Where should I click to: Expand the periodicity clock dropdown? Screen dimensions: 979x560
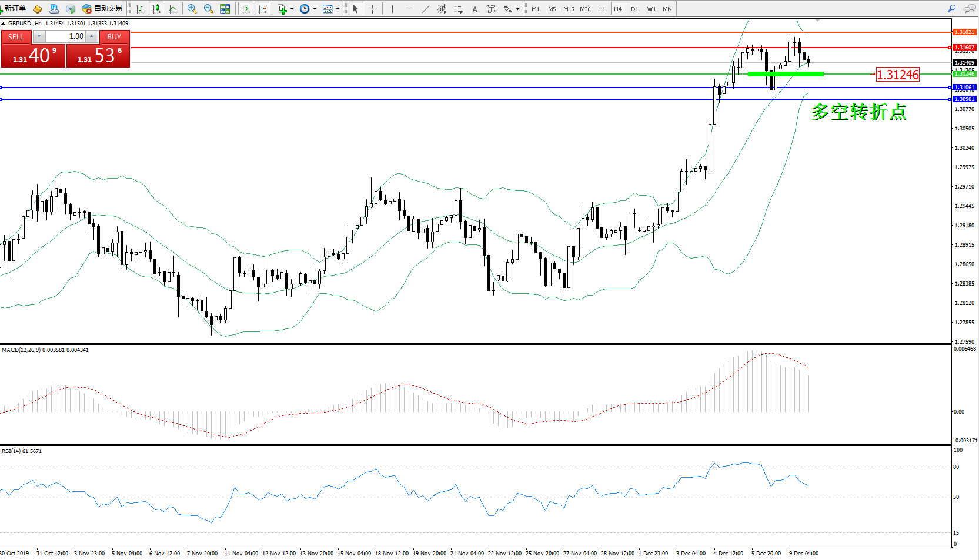click(x=315, y=9)
